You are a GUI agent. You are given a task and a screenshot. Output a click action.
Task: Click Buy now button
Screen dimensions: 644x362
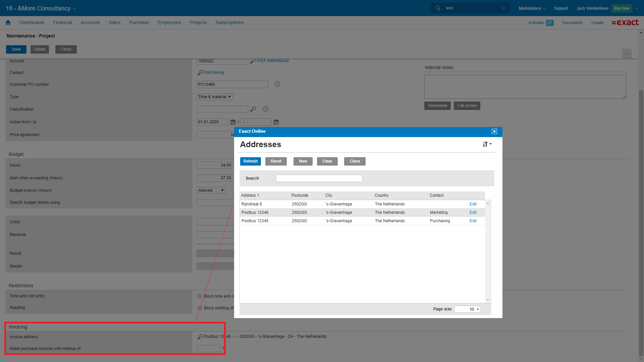point(622,8)
